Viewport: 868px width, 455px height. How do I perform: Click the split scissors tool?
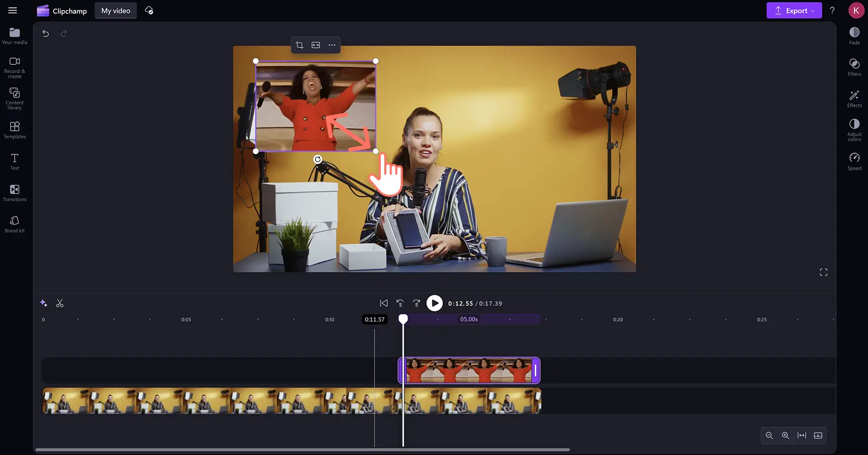click(60, 303)
